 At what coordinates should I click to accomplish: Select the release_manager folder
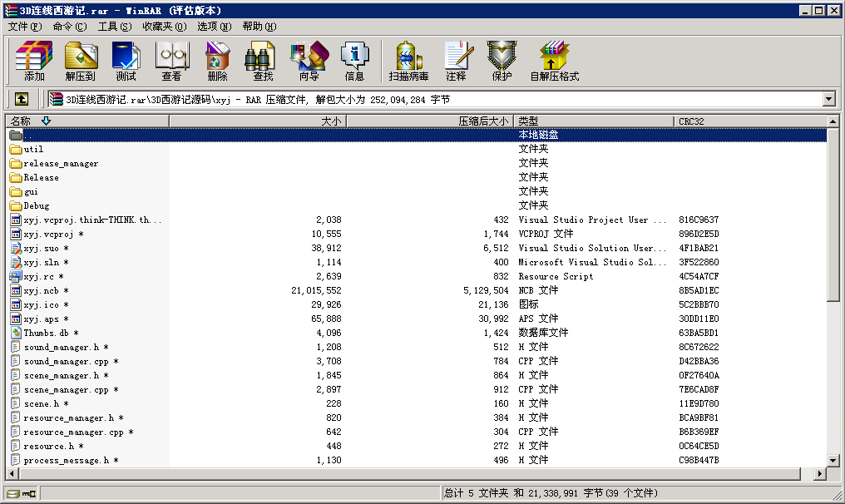[x=61, y=164]
